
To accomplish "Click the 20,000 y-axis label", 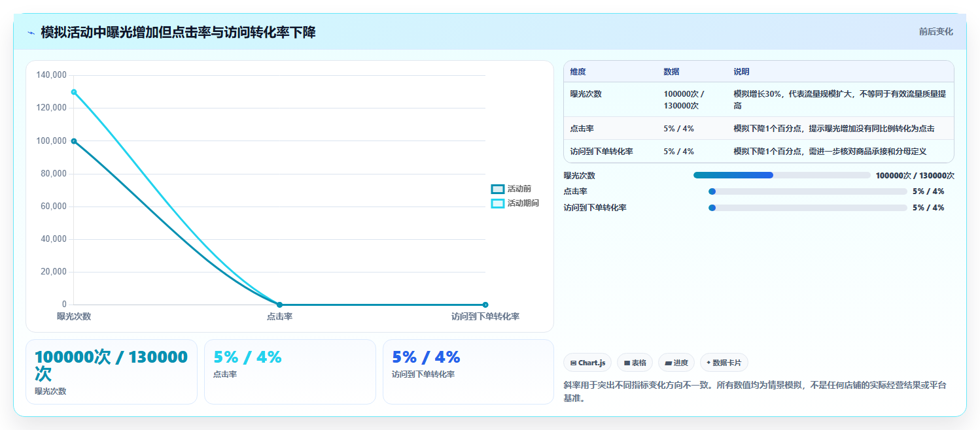I will pos(54,272).
